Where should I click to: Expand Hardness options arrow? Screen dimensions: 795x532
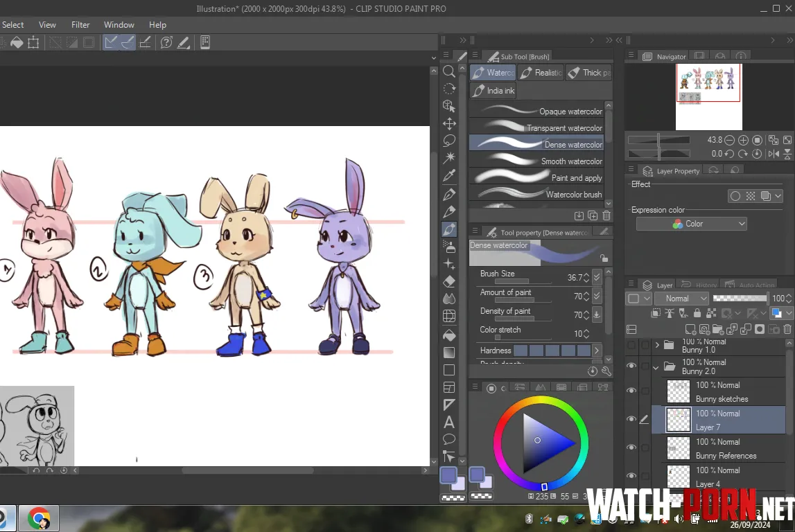pyautogui.click(x=597, y=350)
